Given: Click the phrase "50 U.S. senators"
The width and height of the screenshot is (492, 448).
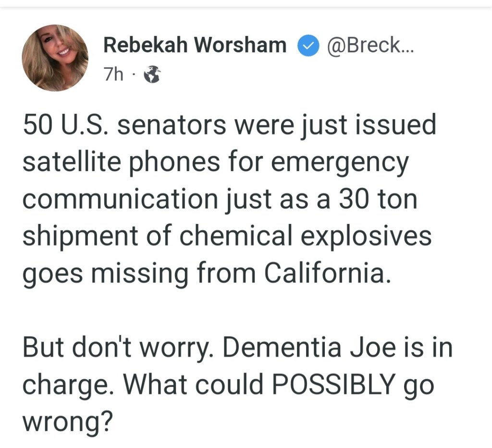Looking at the screenshot, I should click(x=122, y=124).
